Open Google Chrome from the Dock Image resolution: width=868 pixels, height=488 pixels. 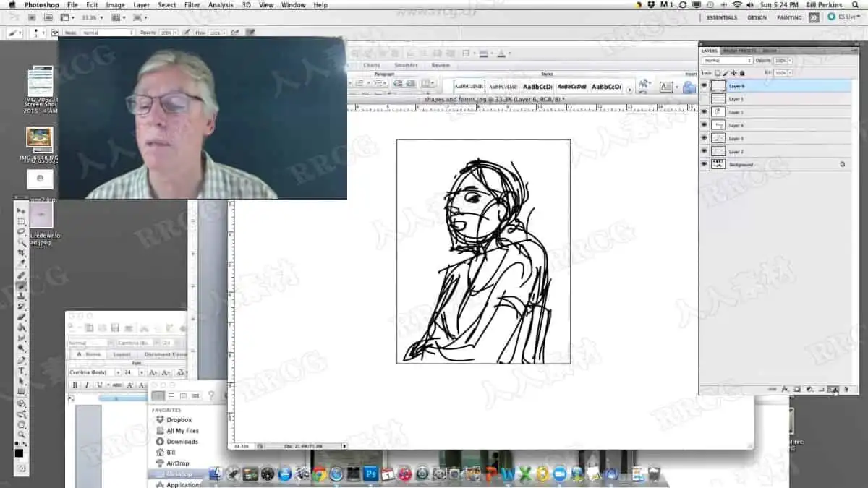[x=319, y=474]
